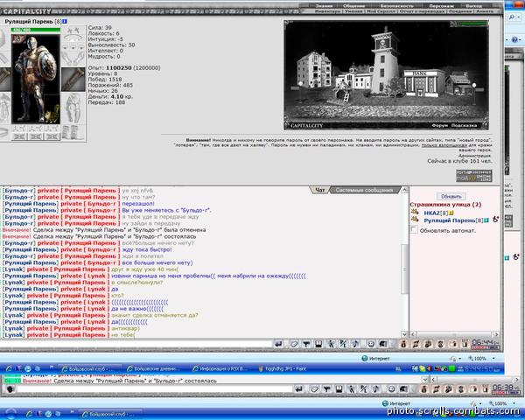Screen dimensions: 525x420
Task: Toggle the music note sound icon in the 06:44 toolbar
Action: click(x=355, y=344)
